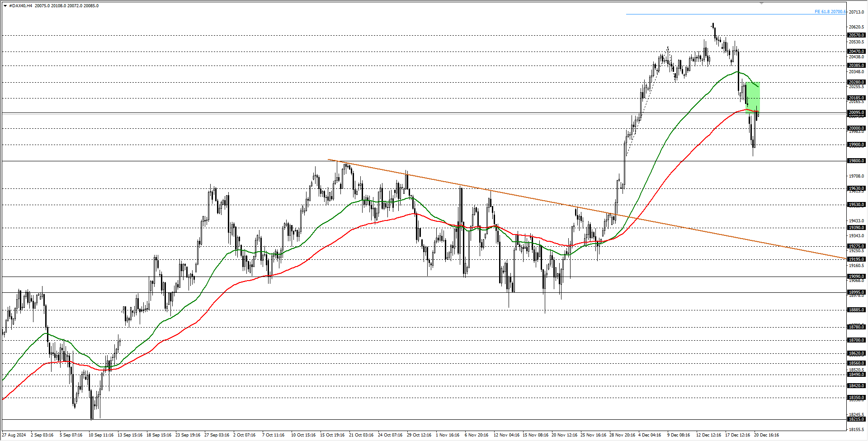The image size is (868, 441).
Task: Click the 20 Dec 16:16 time label
Action: 766,435
